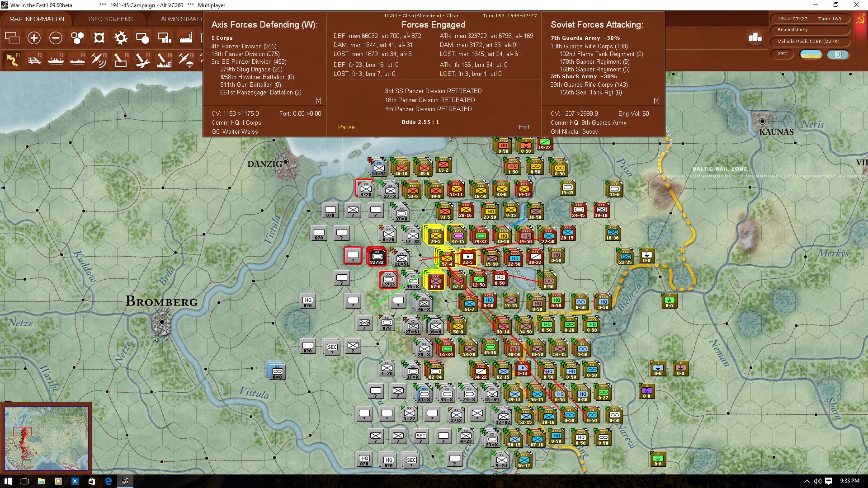Click the bar-chart victory icon
This screenshot has width=868, height=488.
[x=755, y=38]
